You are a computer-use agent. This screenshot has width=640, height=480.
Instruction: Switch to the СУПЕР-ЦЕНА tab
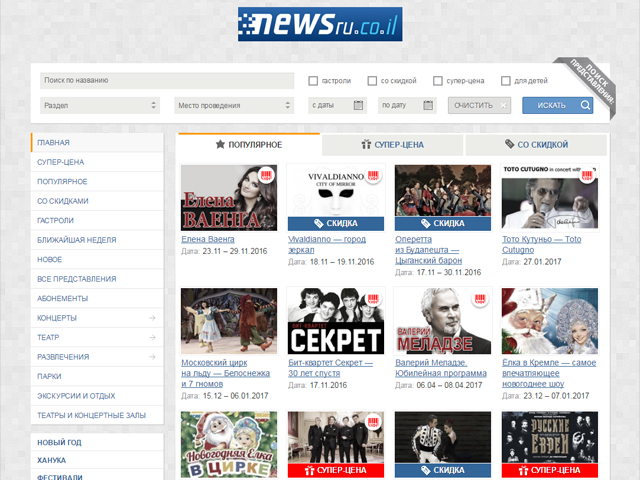click(392, 144)
